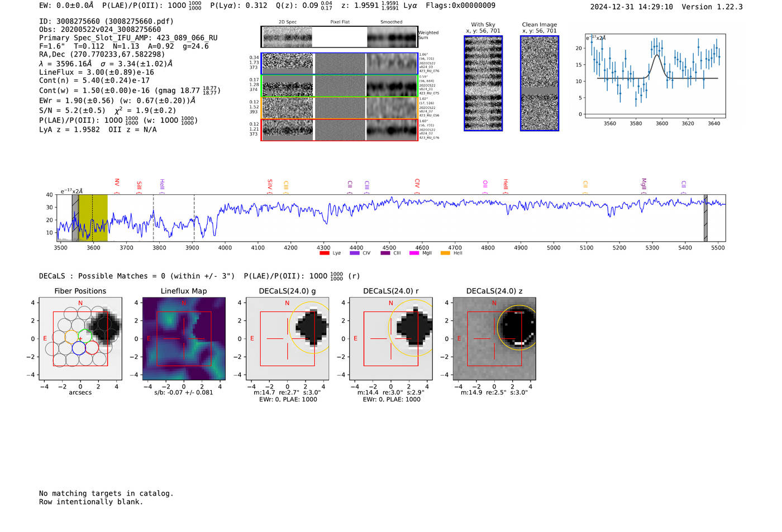Click the green fiber circle in Fiber Positions
Viewport: 782px width, 532px height.
(x=85, y=337)
